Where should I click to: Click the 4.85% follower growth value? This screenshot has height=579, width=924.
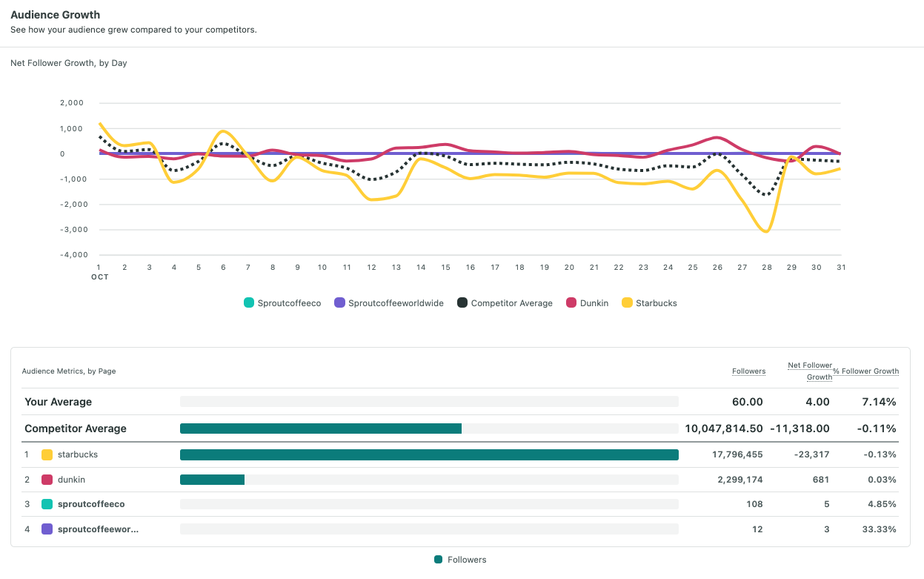(882, 504)
